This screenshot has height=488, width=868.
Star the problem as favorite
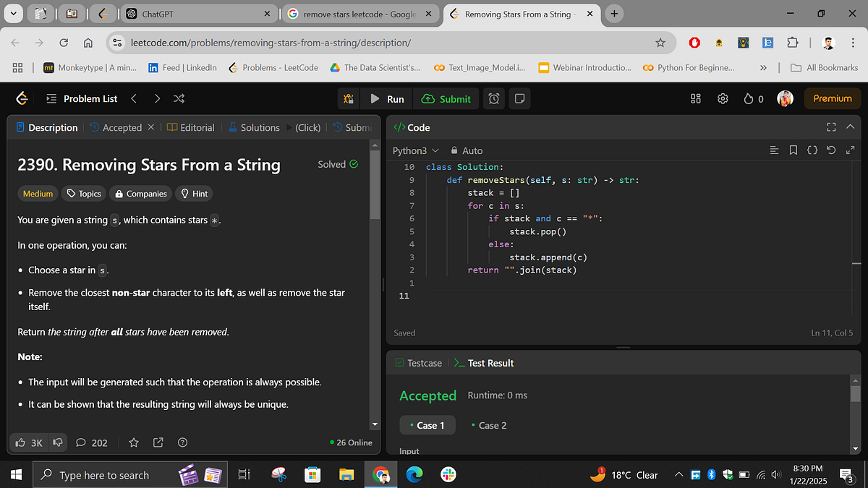[x=133, y=442]
